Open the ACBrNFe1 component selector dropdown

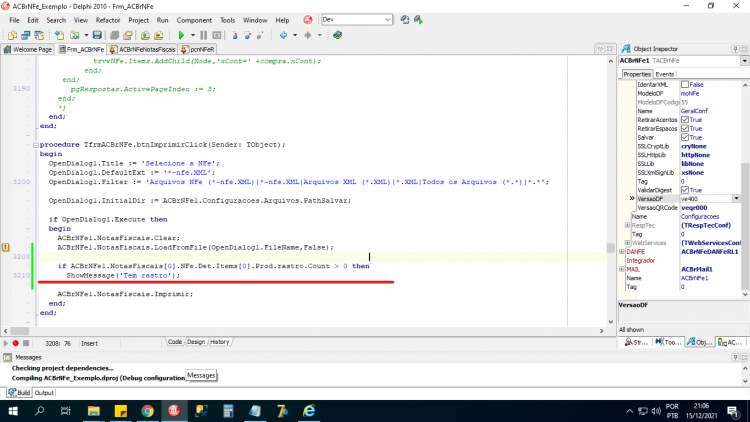click(x=745, y=61)
